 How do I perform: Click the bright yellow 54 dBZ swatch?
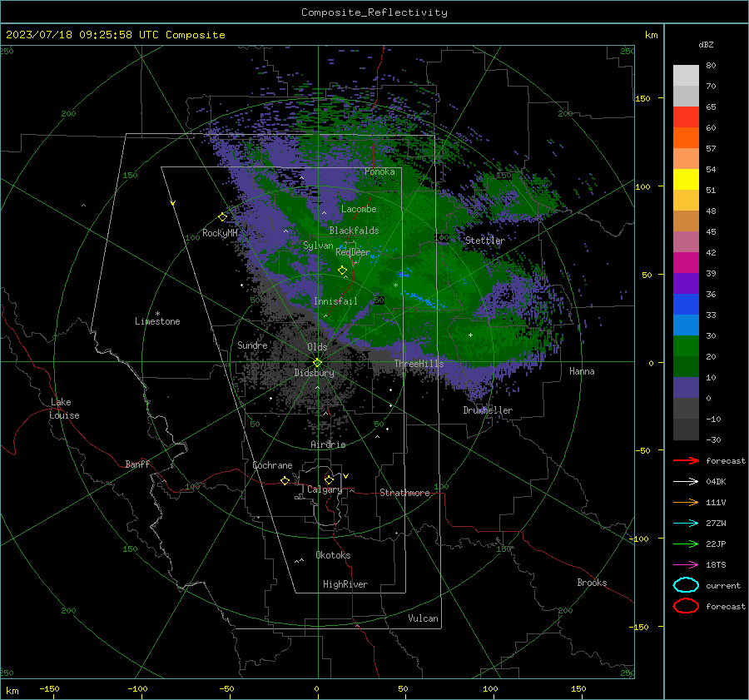[x=686, y=179]
